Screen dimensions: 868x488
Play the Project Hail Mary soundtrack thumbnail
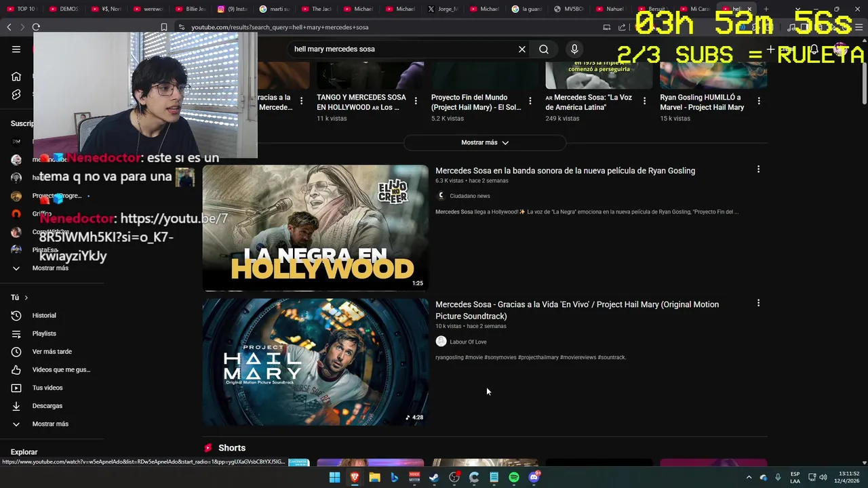point(315,362)
